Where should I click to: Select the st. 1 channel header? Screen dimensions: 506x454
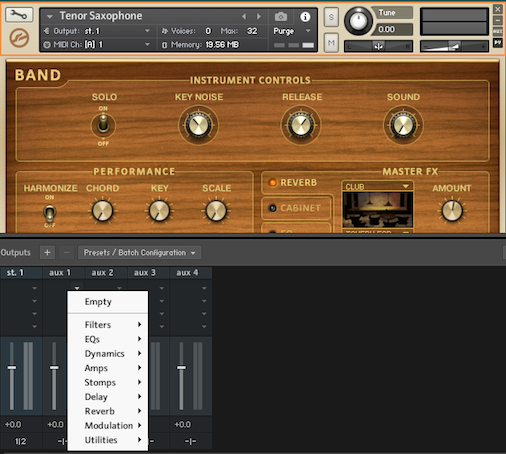coord(21,272)
